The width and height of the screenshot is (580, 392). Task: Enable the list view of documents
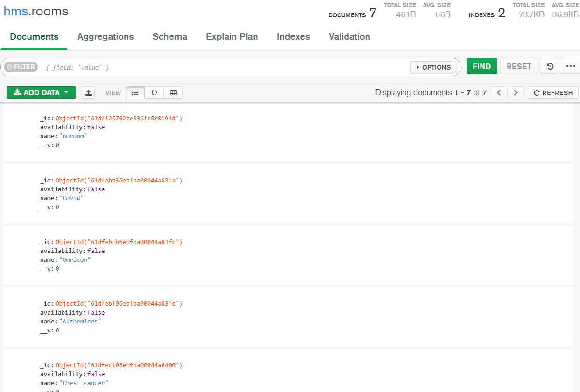135,92
